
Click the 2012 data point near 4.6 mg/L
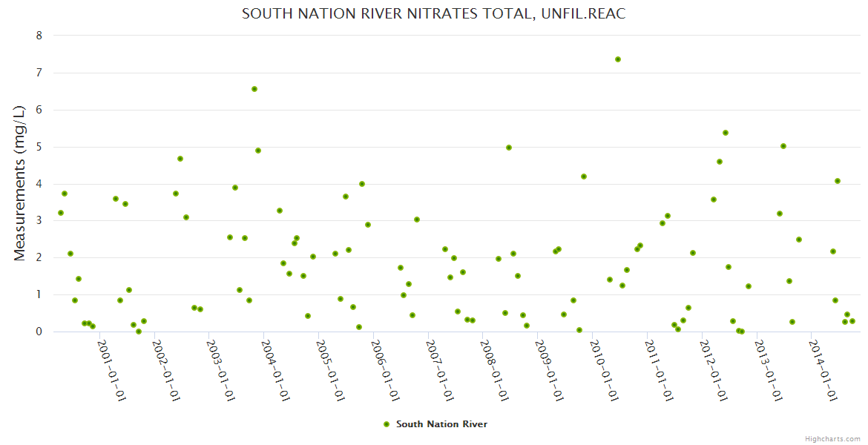720,162
